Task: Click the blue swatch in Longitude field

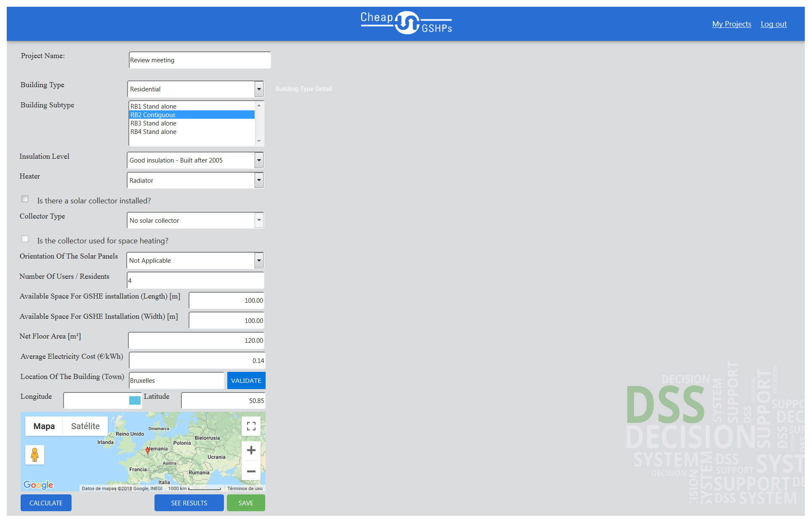Action: coord(135,400)
